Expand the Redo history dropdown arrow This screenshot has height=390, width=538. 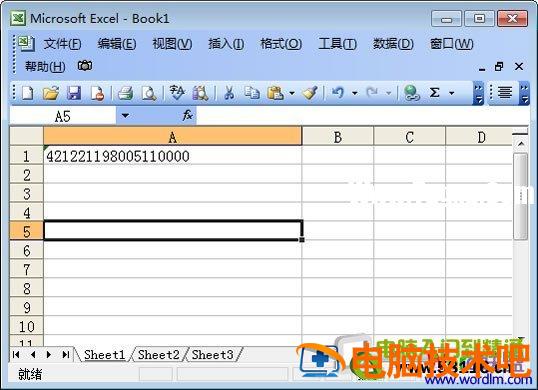click(388, 93)
